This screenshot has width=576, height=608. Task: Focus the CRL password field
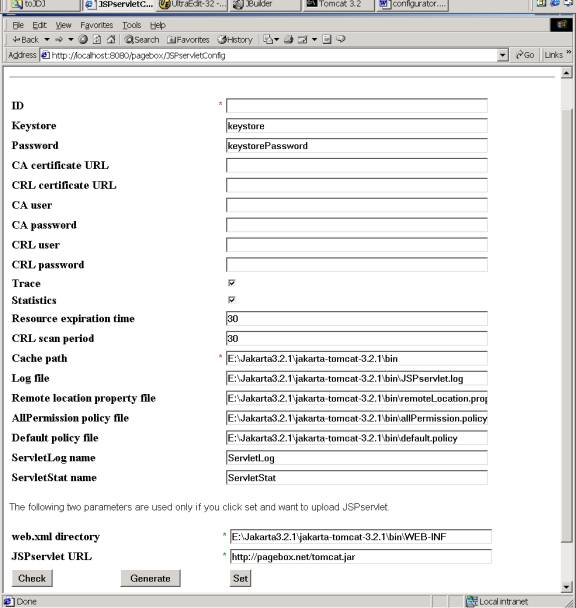(x=356, y=265)
